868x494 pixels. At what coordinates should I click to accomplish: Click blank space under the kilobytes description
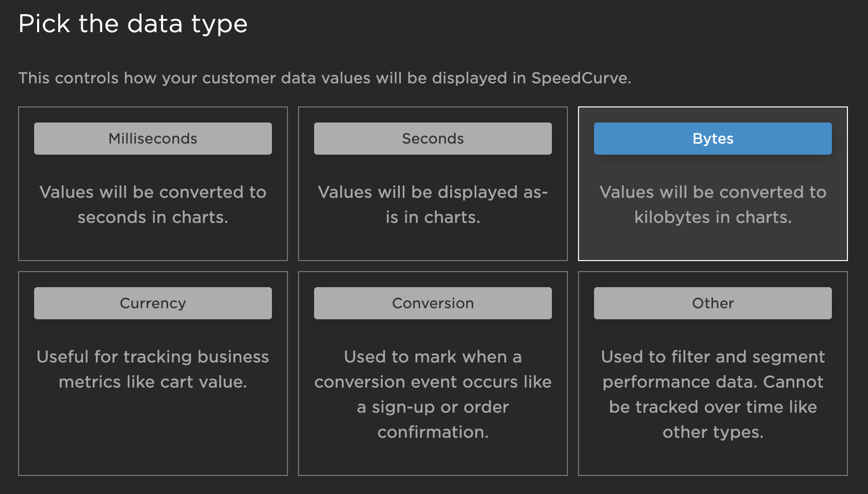(x=712, y=243)
